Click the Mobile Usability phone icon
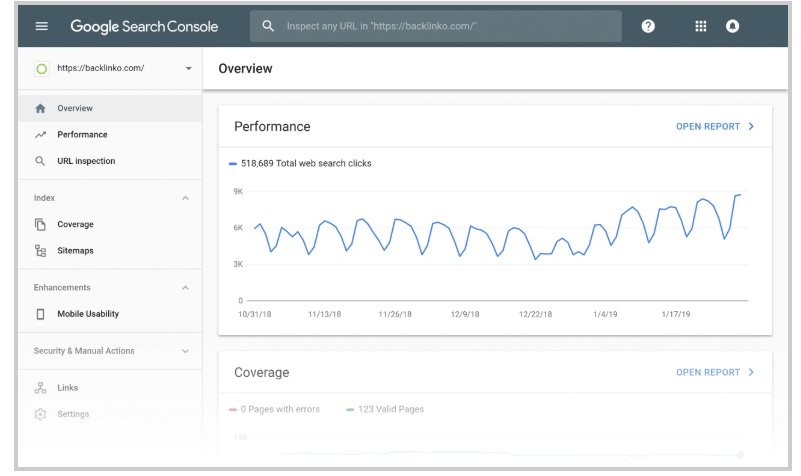Screen dimensions: 801x476 40,314
